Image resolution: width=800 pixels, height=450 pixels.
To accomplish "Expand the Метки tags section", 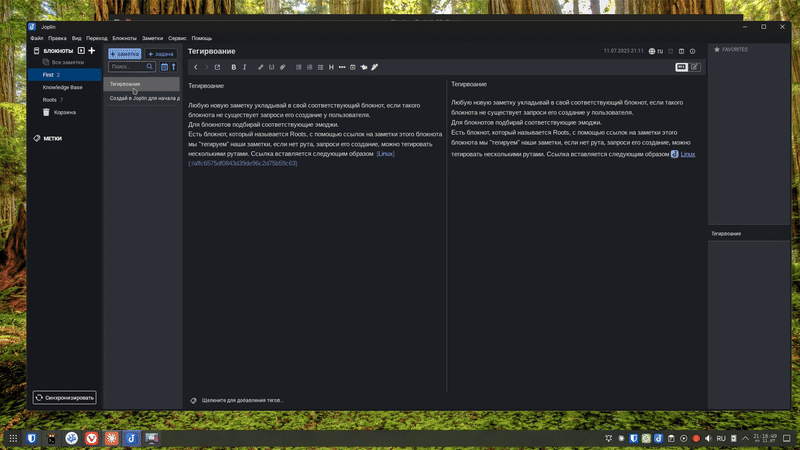I will click(x=47, y=138).
